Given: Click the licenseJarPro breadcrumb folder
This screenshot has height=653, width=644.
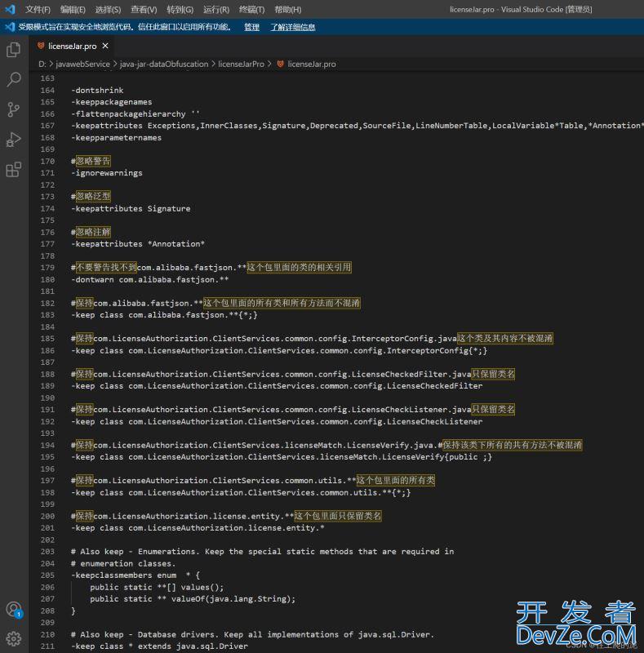Looking at the screenshot, I should point(241,64).
